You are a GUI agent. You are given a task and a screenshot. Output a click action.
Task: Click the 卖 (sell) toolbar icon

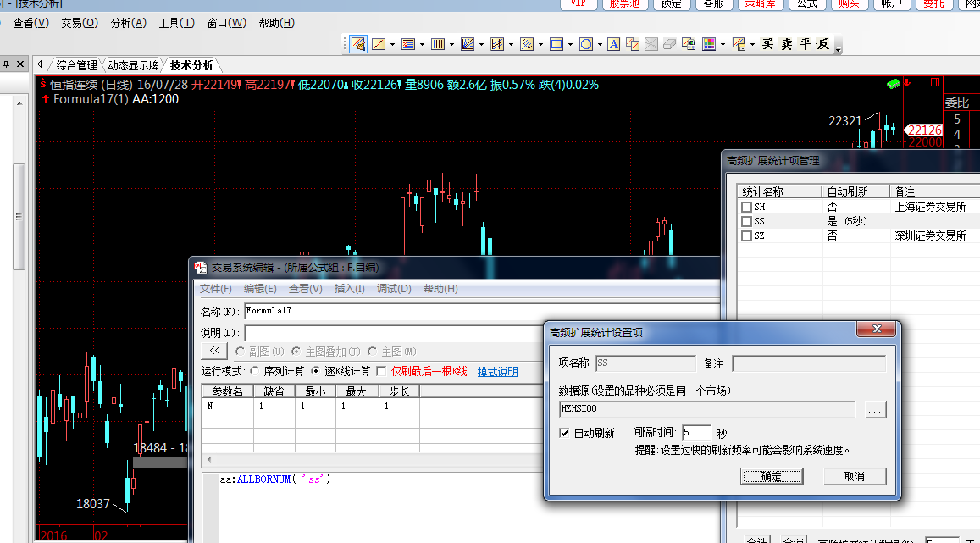786,44
